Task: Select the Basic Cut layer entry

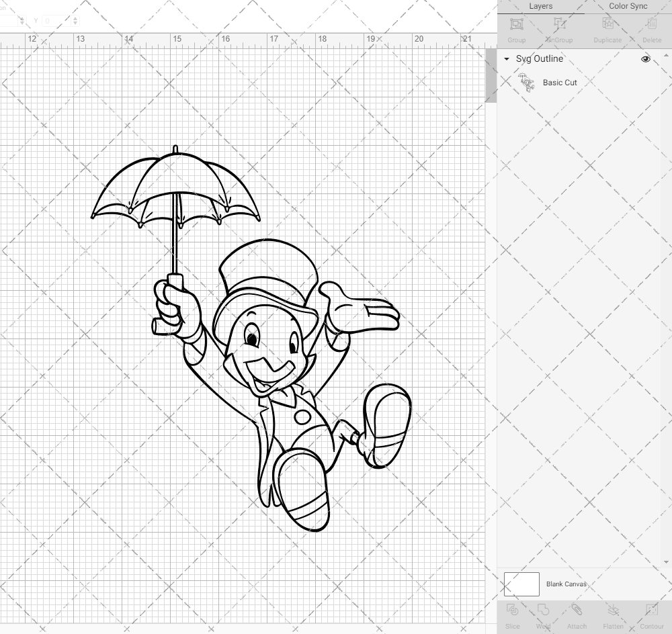Action: [x=560, y=82]
